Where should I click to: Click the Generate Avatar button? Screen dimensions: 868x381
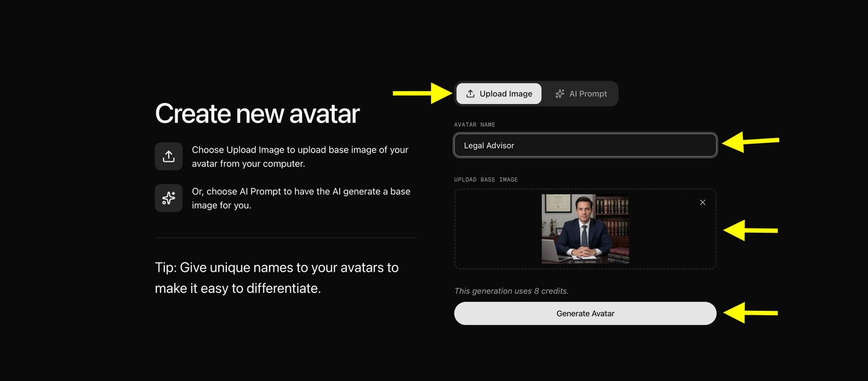pos(585,313)
